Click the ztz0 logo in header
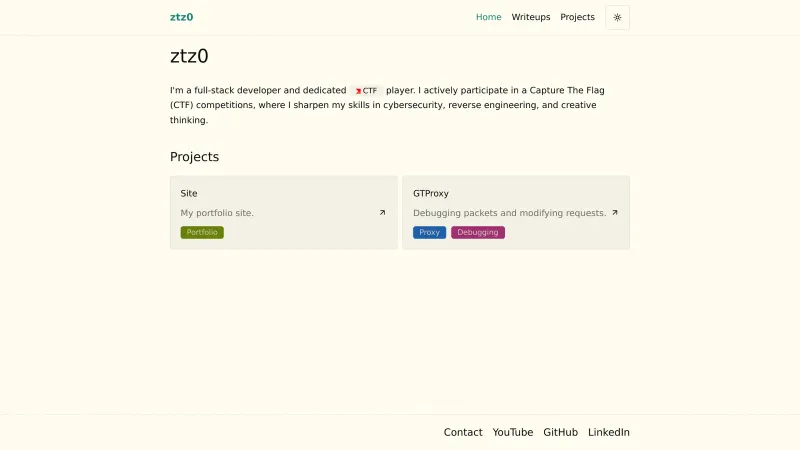Viewport: 800px width, 450px height. pyautogui.click(x=182, y=17)
